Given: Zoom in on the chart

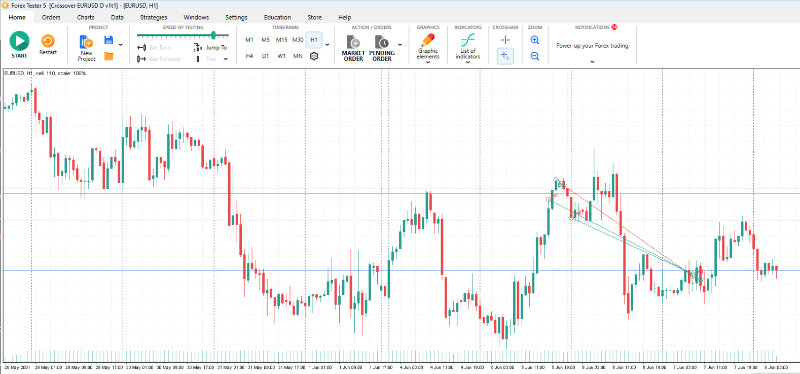Looking at the screenshot, I should 535,40.
